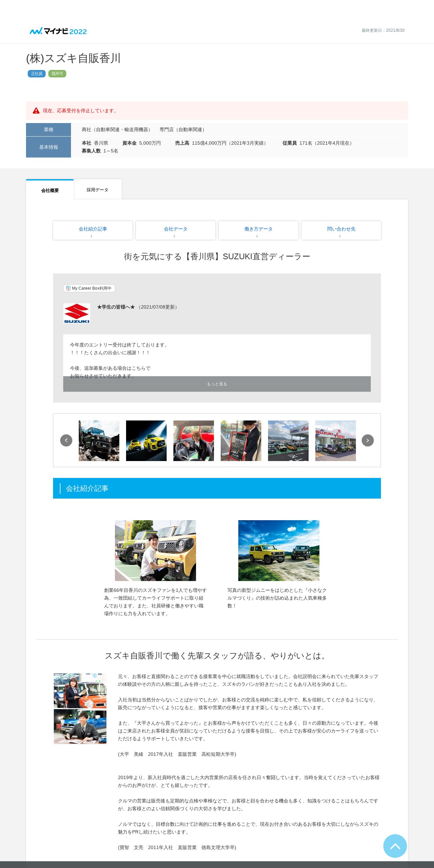Screen dimensions: 434x868
Task: Select the 会社概要 tab
Action: (x=50, y=190)
